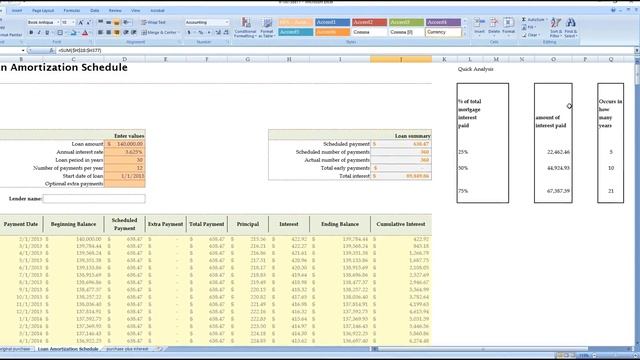
Task: Open the Name Box dropdown arrow
Action: (22, 51)
